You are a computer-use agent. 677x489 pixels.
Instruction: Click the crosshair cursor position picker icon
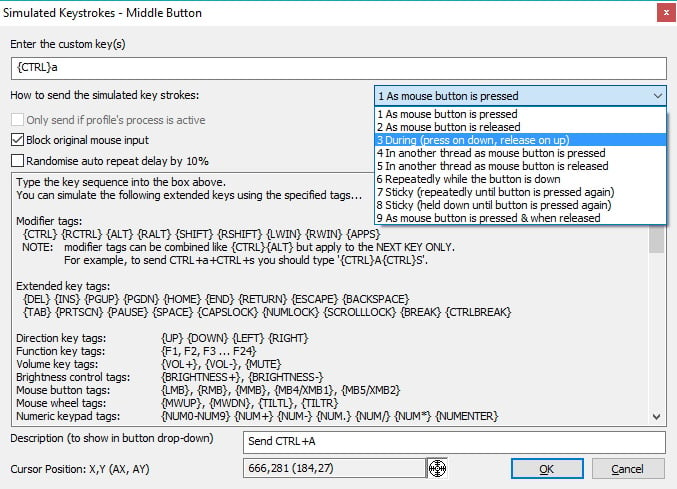[x=437, y=468]
